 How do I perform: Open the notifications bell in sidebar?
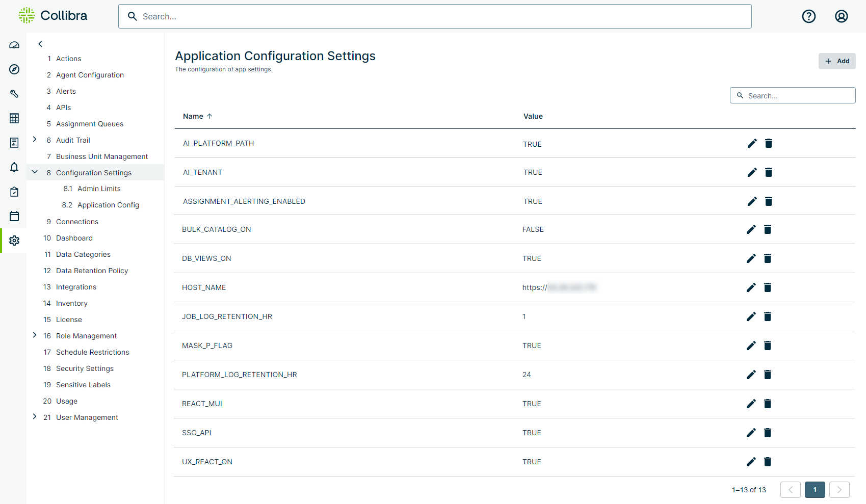(x=14, y=167)
